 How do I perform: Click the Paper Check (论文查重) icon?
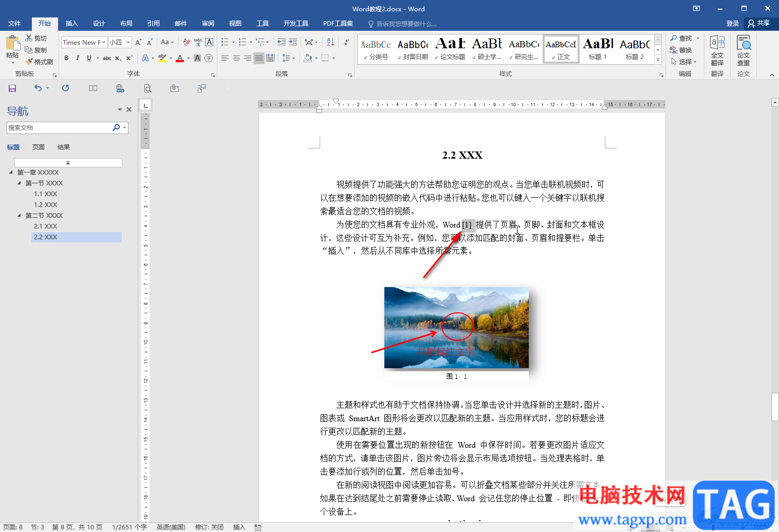coord(743,50)
